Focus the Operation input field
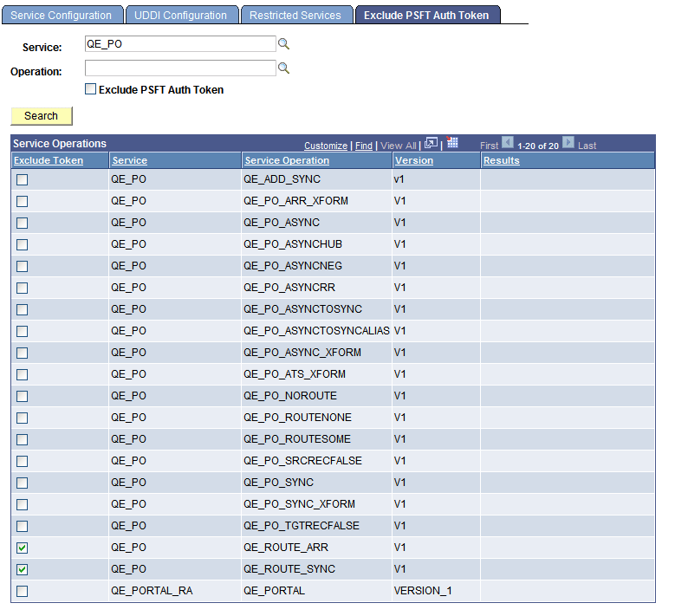This screenshot has width=675, height=616. click(x=180, y=68)
